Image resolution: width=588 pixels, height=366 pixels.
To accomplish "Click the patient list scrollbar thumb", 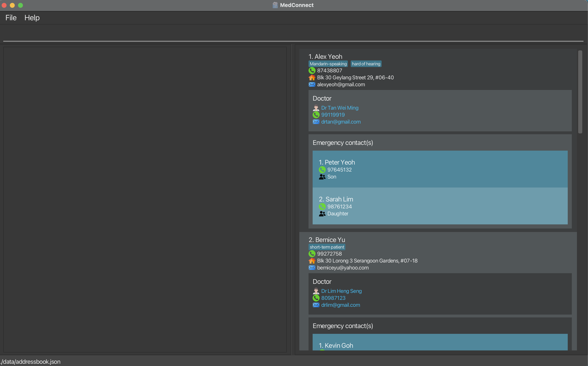I will 580,92.
